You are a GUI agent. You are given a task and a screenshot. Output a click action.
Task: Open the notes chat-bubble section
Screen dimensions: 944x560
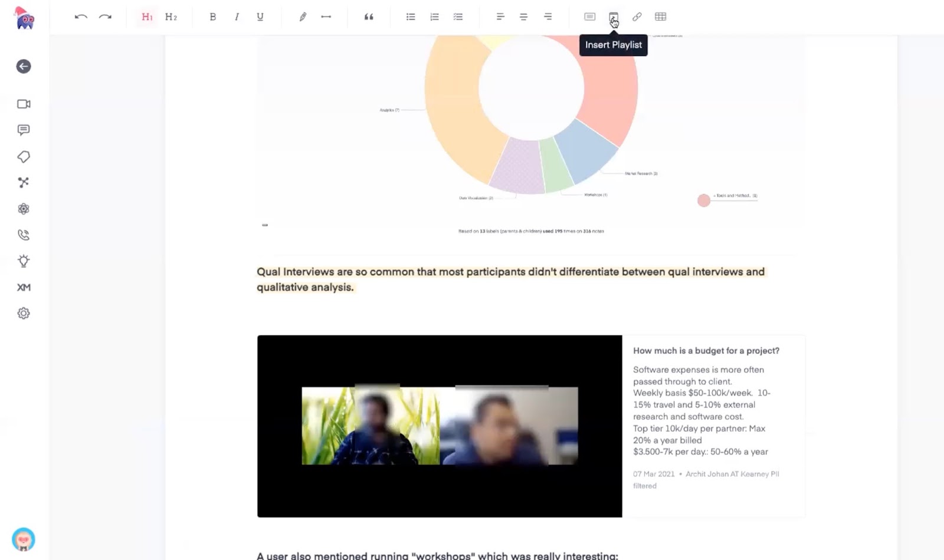click(24, 130)
